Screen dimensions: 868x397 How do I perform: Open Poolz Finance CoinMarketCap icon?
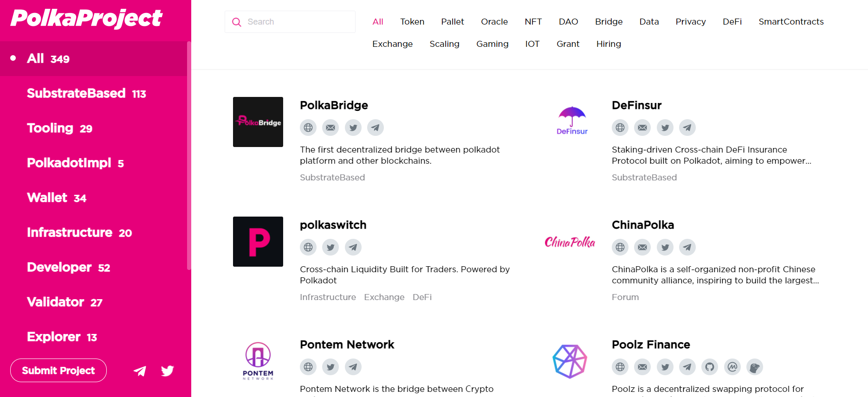(732, 367)
